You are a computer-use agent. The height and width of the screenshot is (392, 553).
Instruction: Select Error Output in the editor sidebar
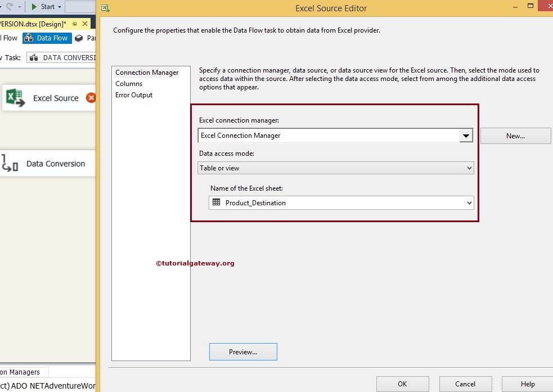134,94
